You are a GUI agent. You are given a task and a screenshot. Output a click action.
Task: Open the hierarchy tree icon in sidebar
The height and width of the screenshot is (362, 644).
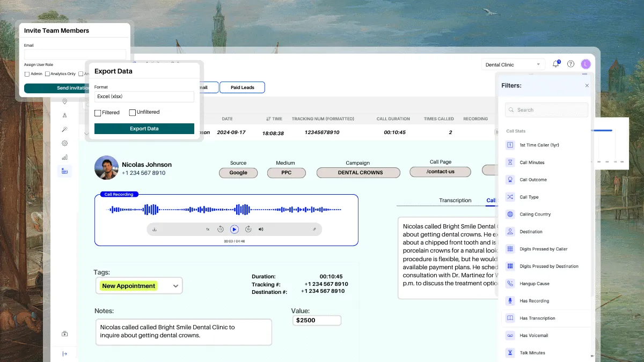pyautogui.click(x=64, y=115)
